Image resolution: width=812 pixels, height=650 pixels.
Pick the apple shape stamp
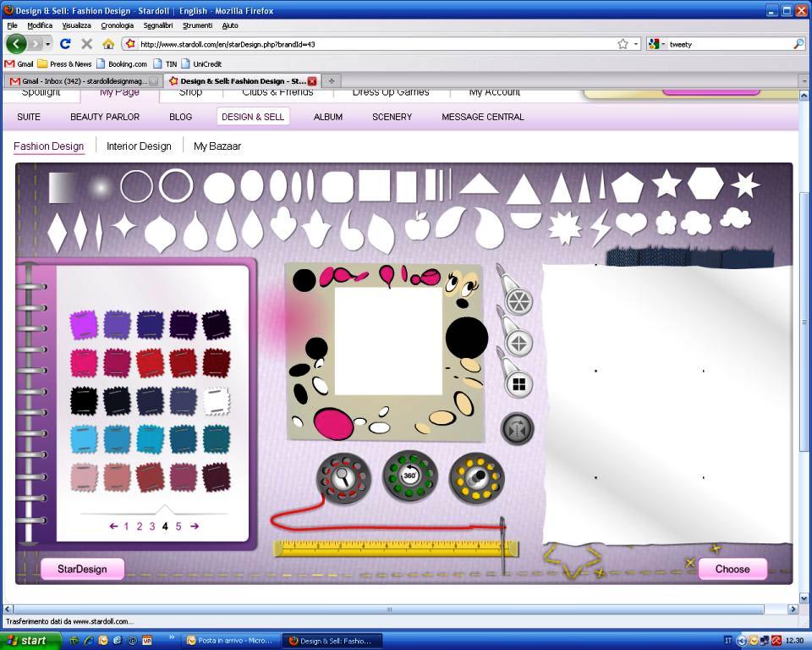coord(417,227)
